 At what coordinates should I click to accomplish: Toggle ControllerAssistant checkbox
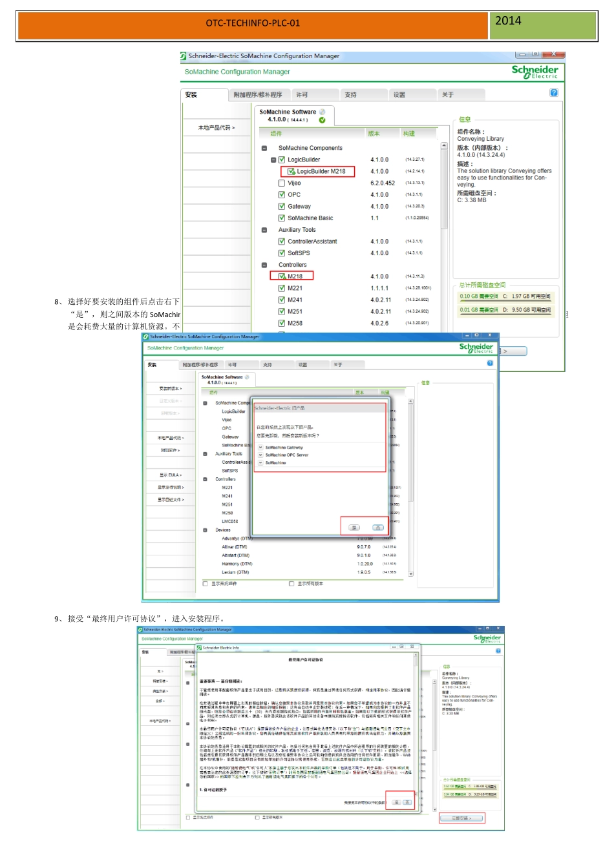(282, 242)
